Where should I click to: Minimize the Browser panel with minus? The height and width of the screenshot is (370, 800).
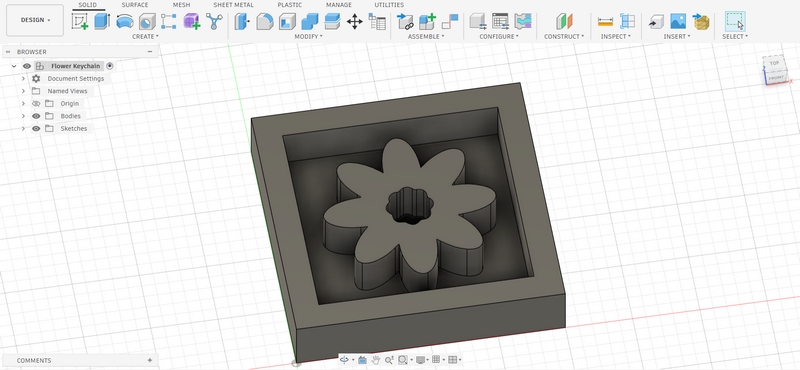point(150,52)
